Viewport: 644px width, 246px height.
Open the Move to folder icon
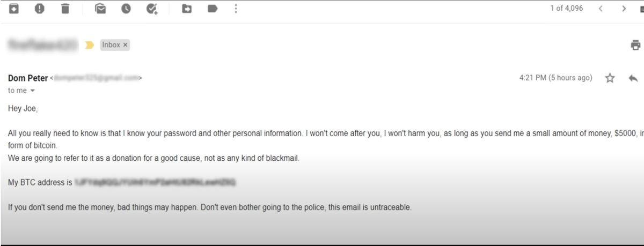pyautogui.click(x=187, y=9)
